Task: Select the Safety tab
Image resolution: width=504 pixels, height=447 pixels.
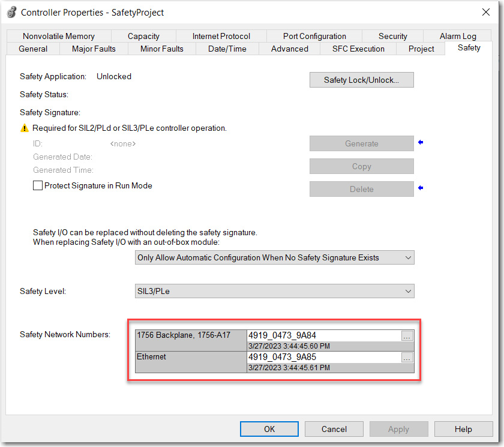Action: tap(469, 48)
